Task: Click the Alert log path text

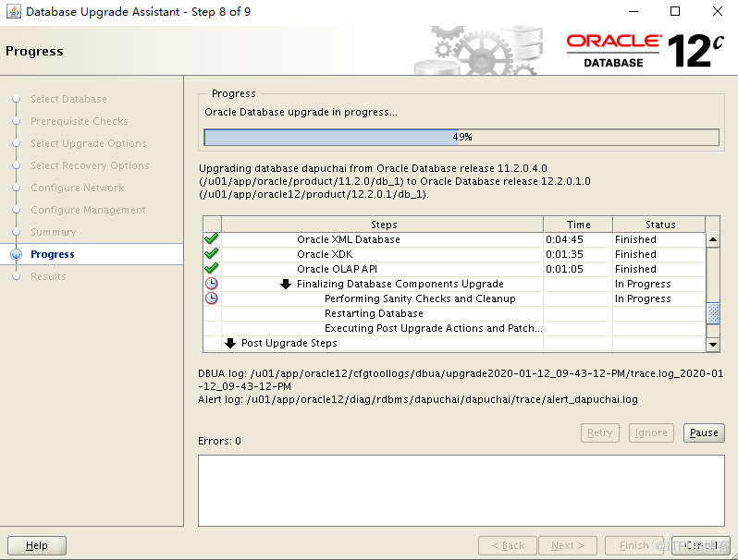Action: [418, 399]
